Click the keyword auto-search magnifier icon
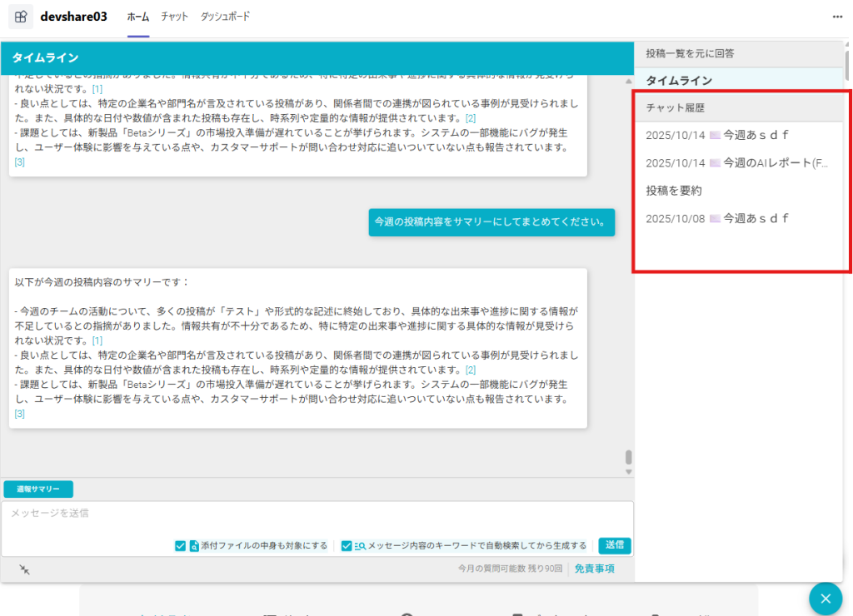This screenshot has width=853, height=616. tap(360, 546)
